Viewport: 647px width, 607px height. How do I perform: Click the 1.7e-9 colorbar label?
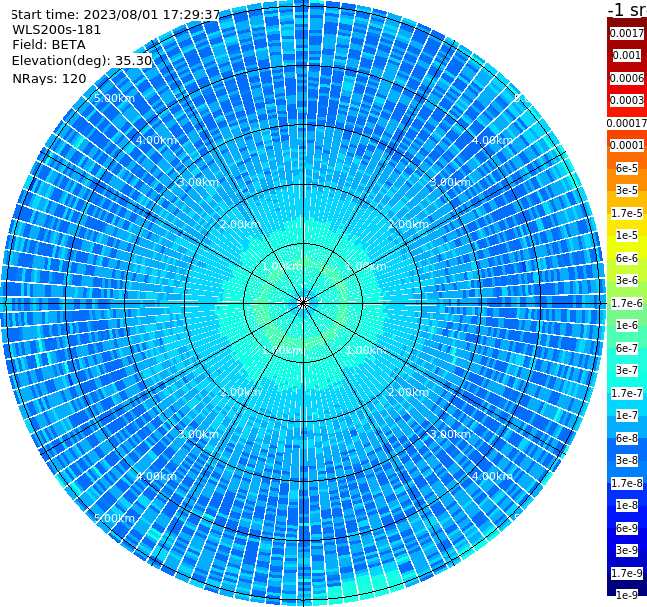tap(627, 573)
